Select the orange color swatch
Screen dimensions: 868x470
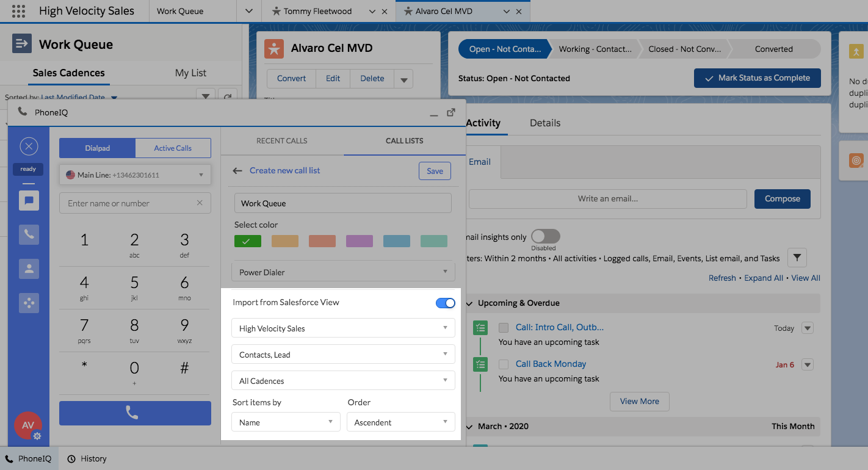click(285, 241)
